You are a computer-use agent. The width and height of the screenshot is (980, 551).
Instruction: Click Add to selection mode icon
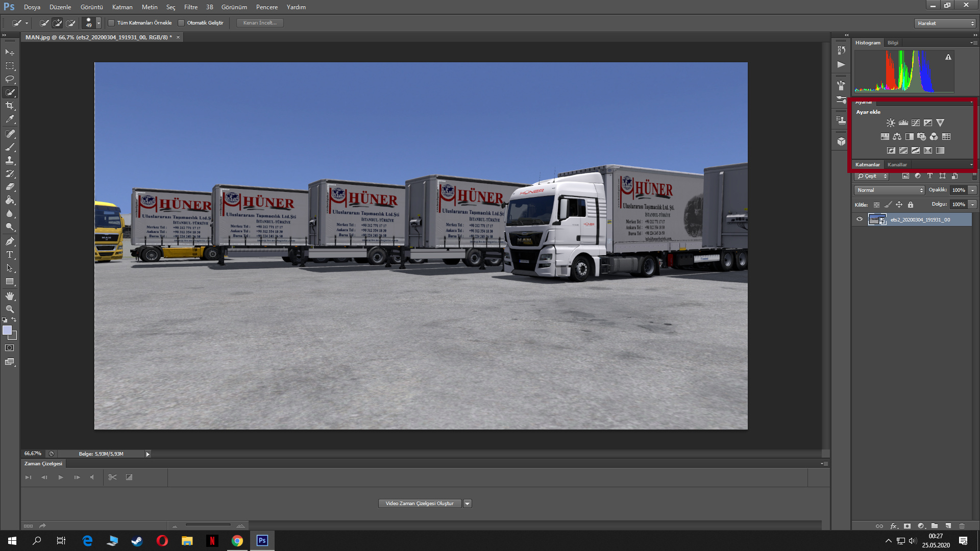coord(58,23)
